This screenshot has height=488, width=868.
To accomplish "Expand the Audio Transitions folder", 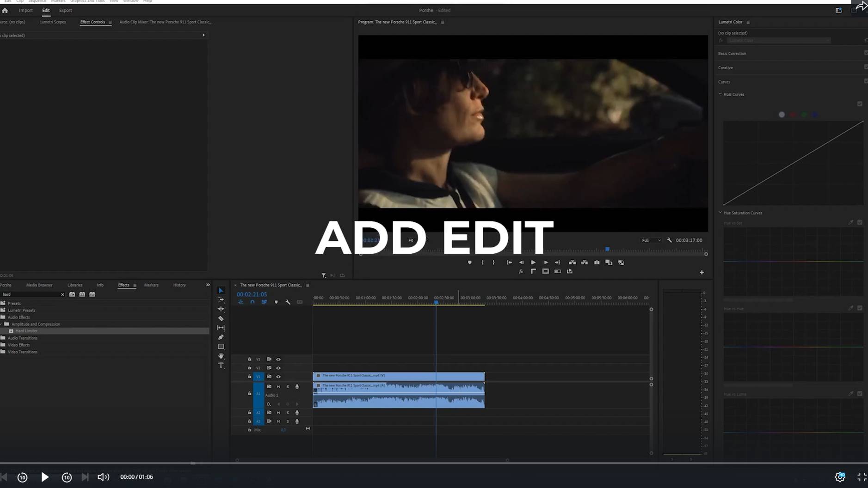I will click(22, 338).
